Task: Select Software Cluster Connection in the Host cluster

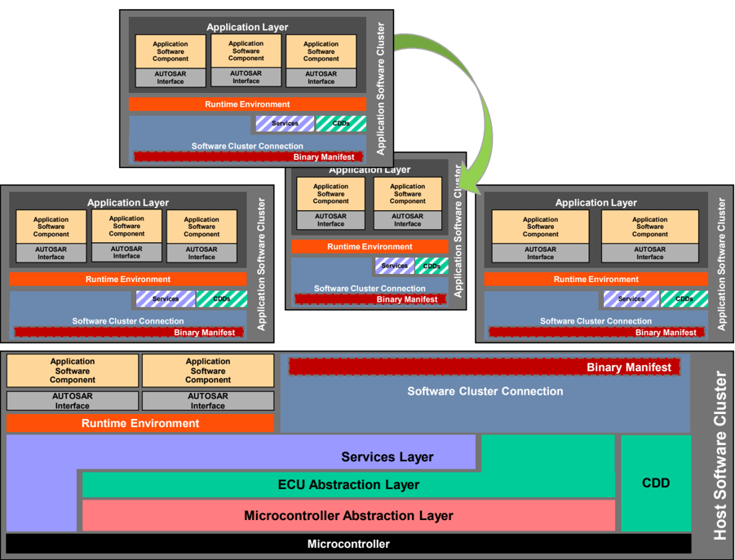Action: 485,391
